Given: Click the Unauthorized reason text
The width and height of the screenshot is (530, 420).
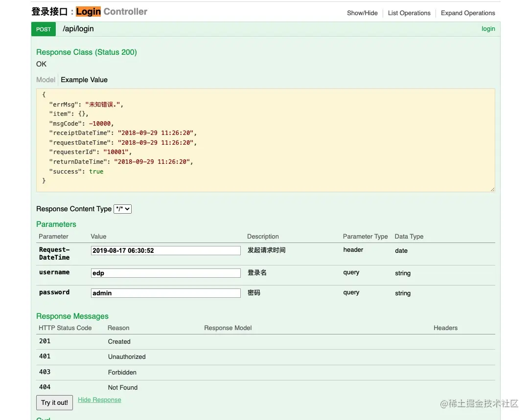Looking at the screenshot, I should coord(127,356).
